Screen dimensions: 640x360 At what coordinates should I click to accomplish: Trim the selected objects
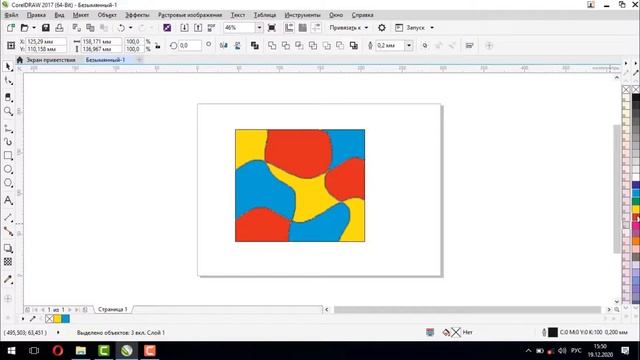tap(286, 46)
